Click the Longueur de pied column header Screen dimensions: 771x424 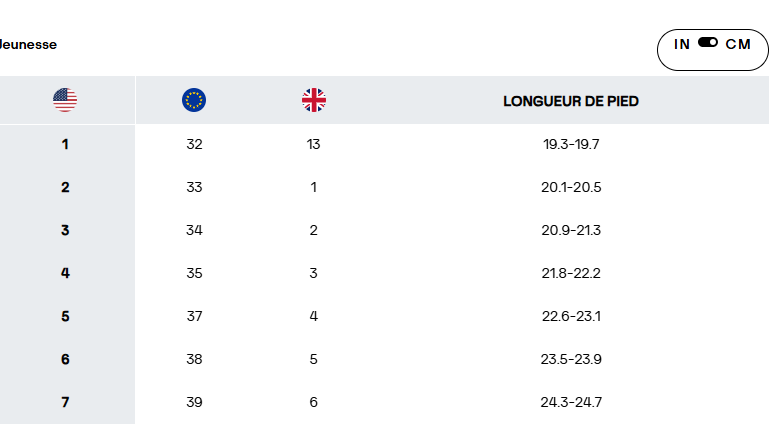click(x=571, y=101)
